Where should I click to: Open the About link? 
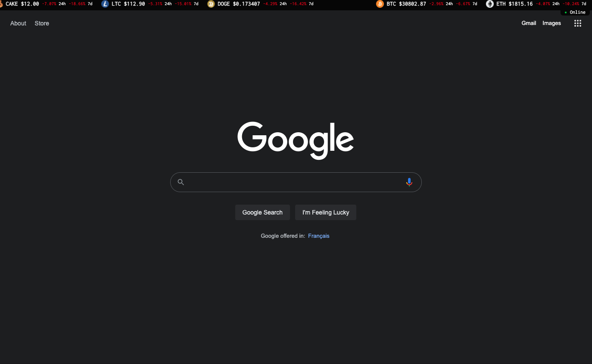(x=18, y=23)
